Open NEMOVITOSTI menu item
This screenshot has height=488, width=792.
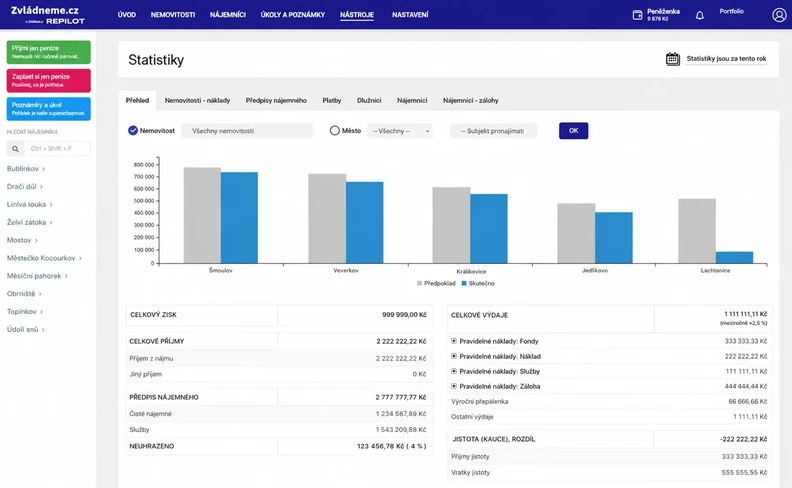point(173,15)
